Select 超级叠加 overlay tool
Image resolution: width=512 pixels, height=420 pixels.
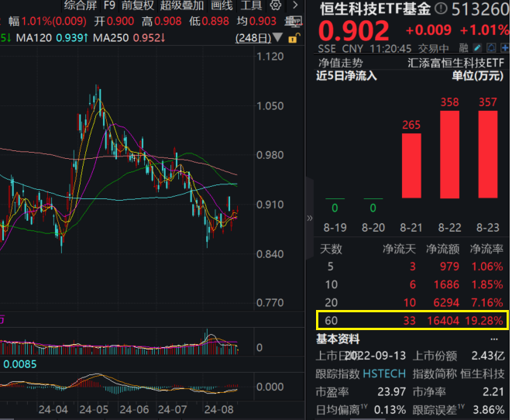point(182,5)
